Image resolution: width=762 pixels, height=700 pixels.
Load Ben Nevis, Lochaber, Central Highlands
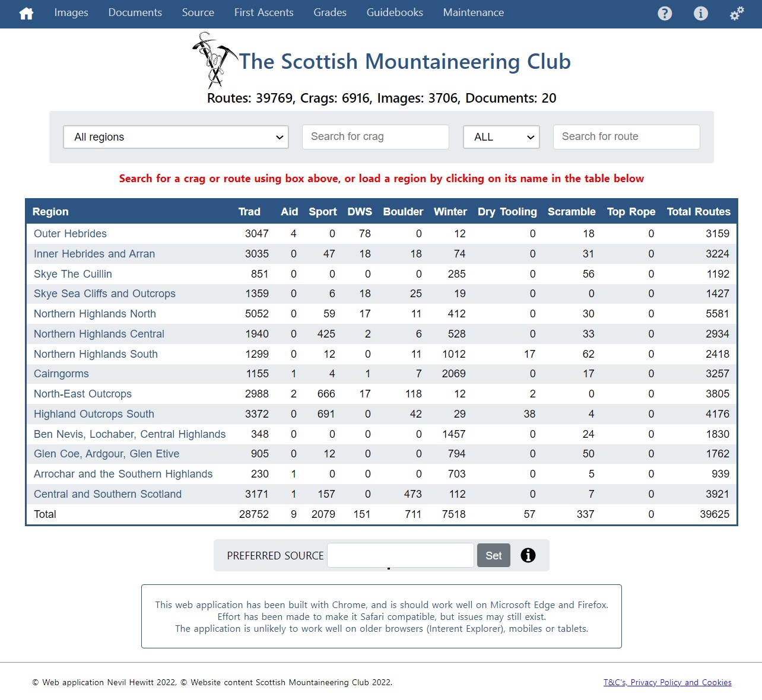pos(129,434)
